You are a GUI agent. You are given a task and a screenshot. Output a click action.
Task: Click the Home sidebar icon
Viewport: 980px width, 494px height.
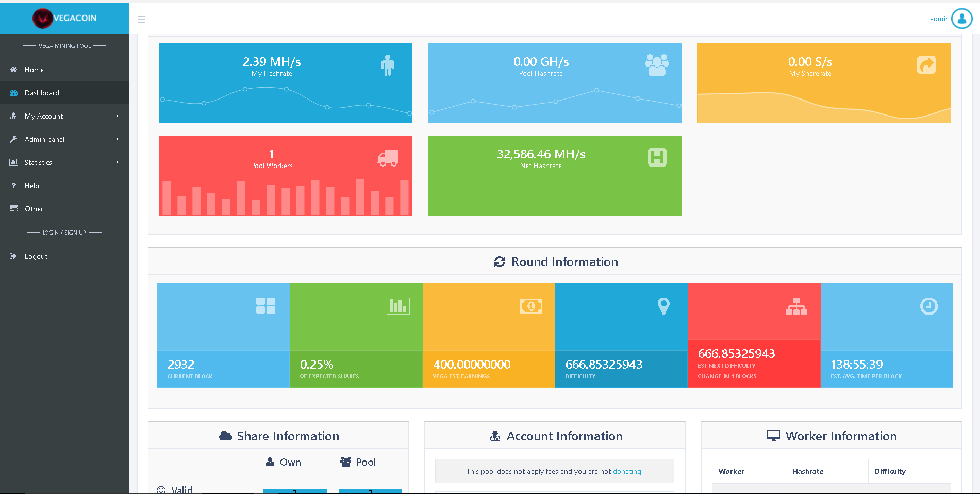(x=13, y=70)
